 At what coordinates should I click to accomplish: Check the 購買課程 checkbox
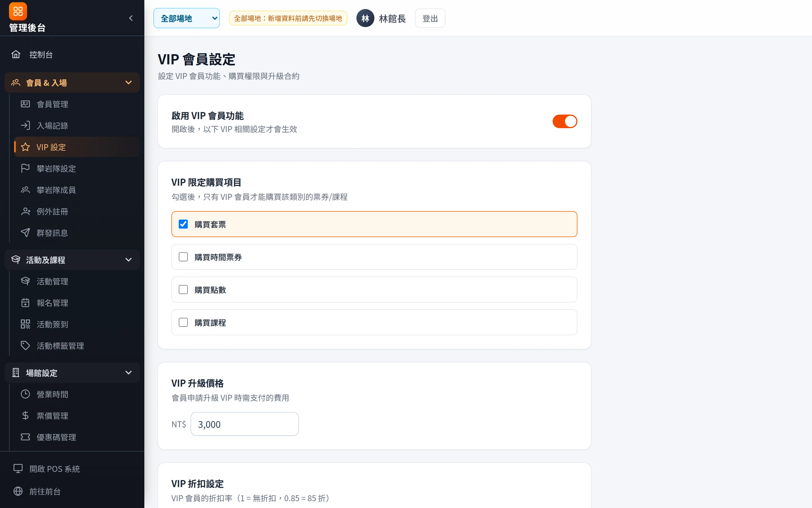(183, 323)
